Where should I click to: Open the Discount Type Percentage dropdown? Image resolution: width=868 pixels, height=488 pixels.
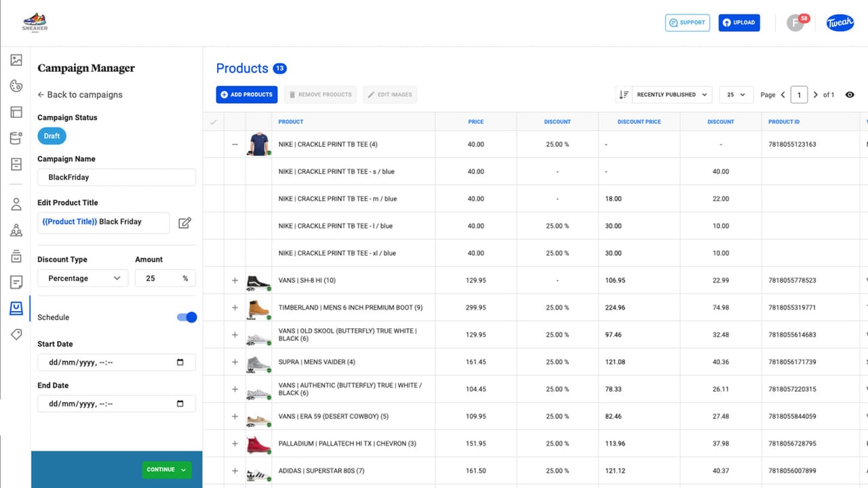(x=83, y=278)
